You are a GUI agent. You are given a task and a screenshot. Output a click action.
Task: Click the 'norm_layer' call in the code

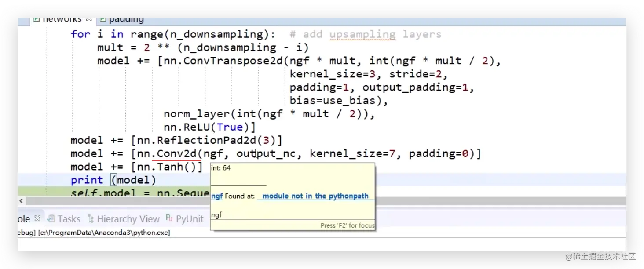(x=196, y=114)
